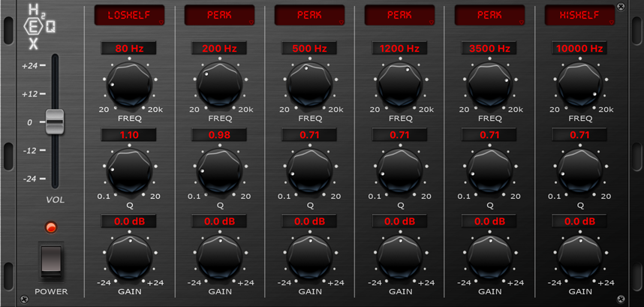This screenshot has width=644, height=307.
Task: Click the GAIN knob in the LOSHELF band
Action: pos(129,257)
